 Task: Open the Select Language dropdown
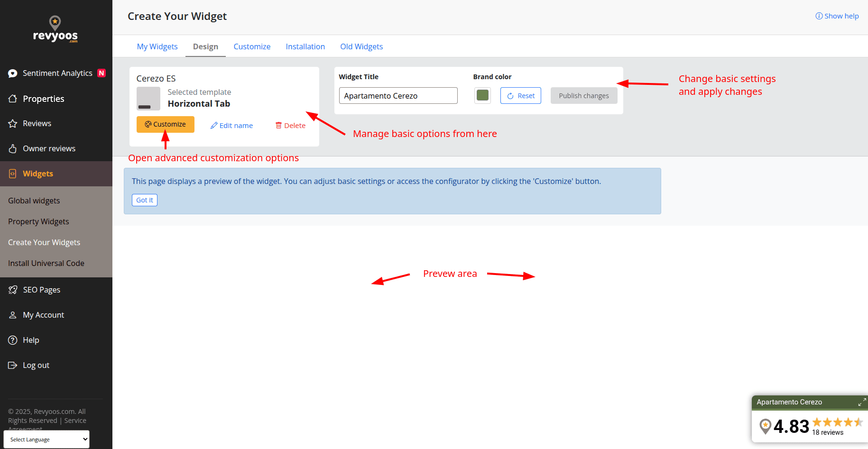46,440
